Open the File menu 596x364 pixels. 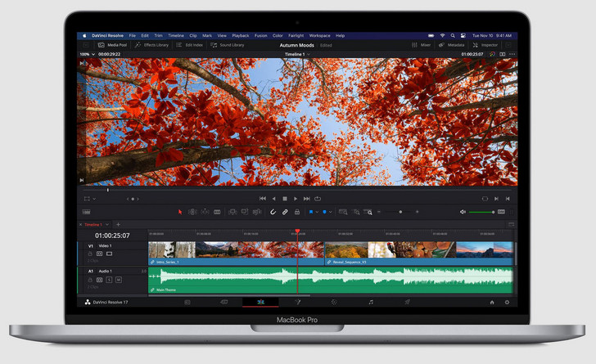pos(133,36)
